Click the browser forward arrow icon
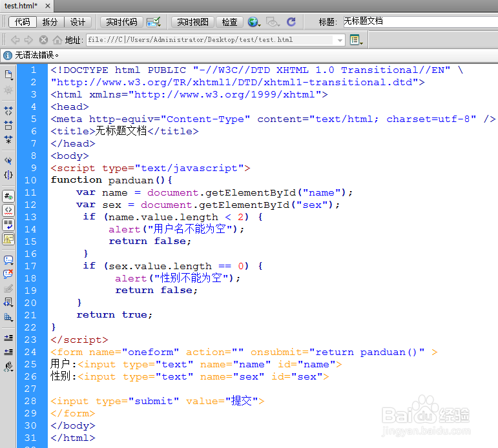The width and height of the screenshot is (498, 448). tap(28, 39)
